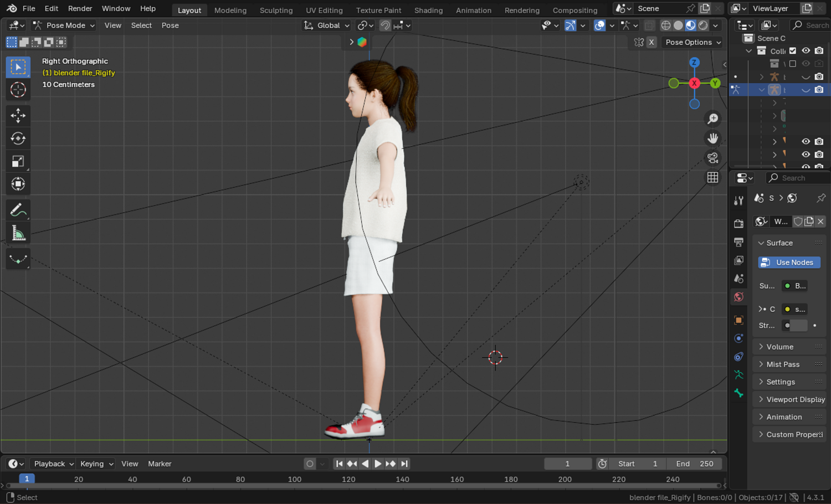831x504 pixels.
Task: Toggle viewport overlays
Action: (x=599, y=25)
